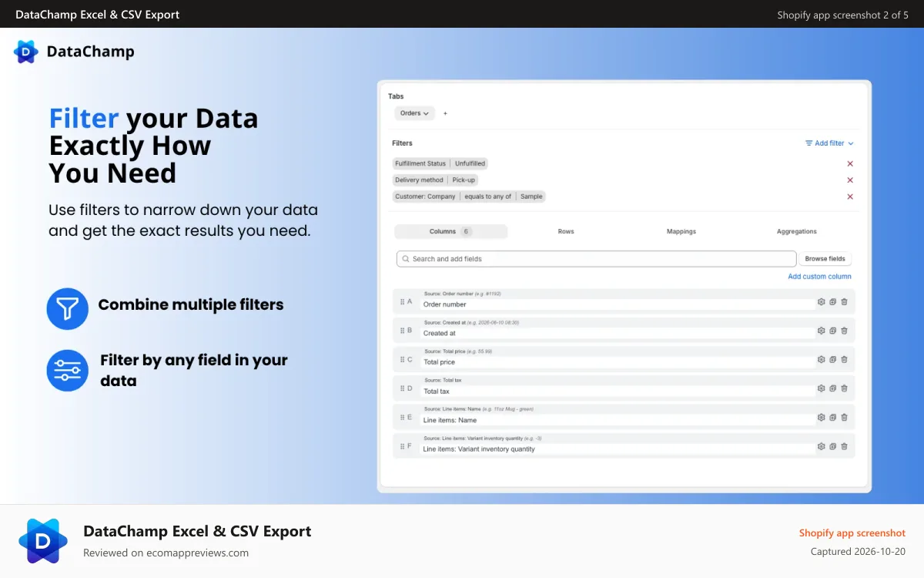Viewport: 924px width, 578px height.
Task: Expand the Add filter dropdown
Action: tap(829, 143)
